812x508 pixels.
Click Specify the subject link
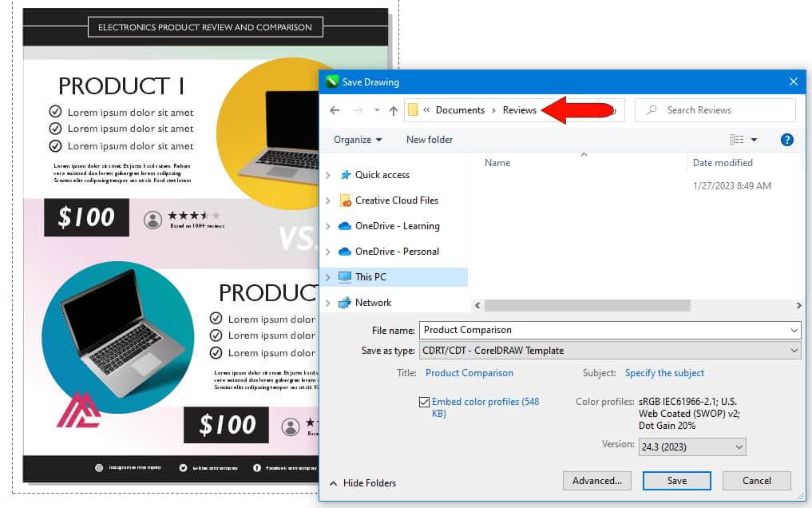tap(664, 373)
